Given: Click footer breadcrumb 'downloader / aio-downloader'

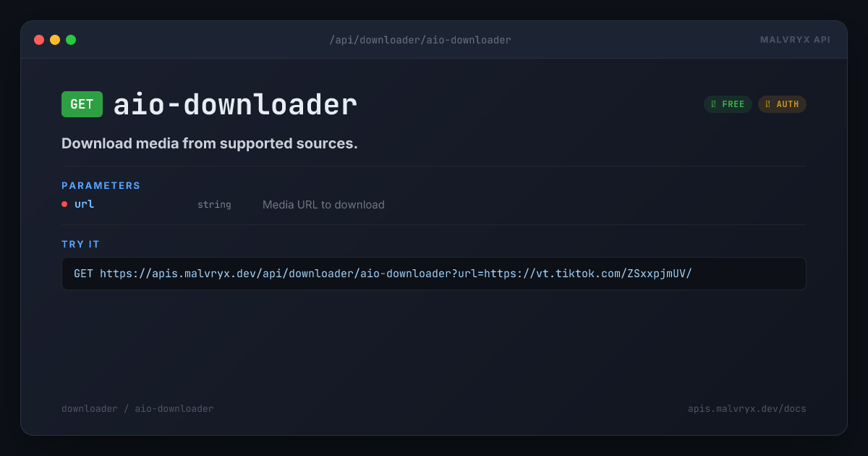Looking at the screenshot, I should pyautogui.click(x=137, y=409).
